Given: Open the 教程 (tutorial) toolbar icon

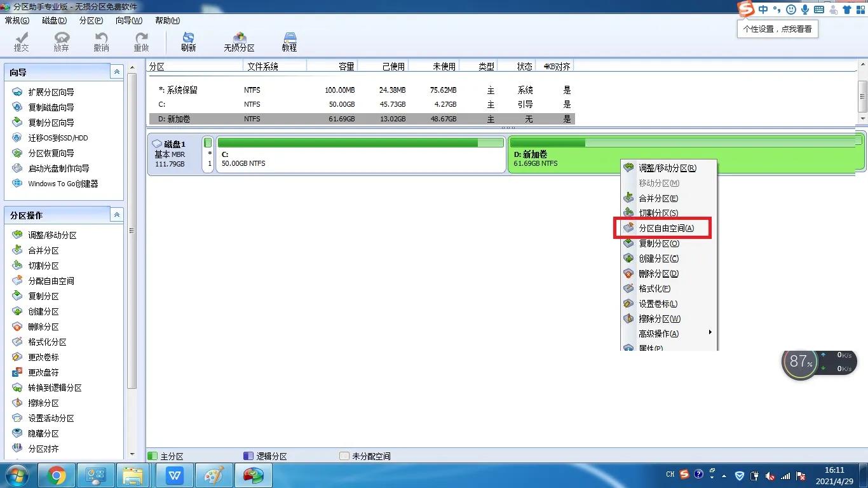Looking at the screenshot, I should point(289,42).
